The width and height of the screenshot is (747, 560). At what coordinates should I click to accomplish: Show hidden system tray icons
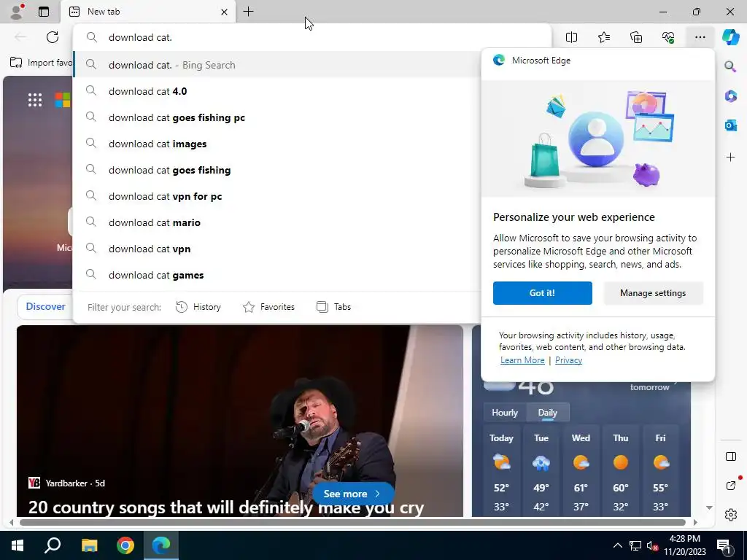coord(617,545)
